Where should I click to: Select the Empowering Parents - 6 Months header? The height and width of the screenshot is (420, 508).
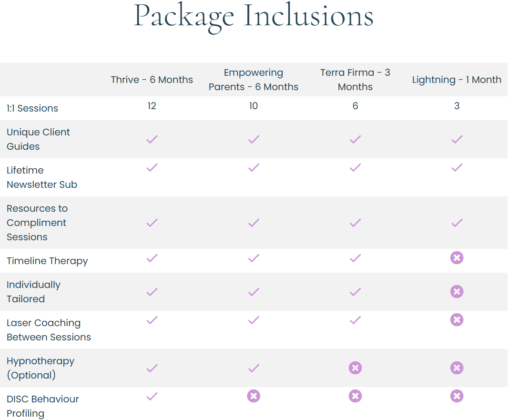254,80
